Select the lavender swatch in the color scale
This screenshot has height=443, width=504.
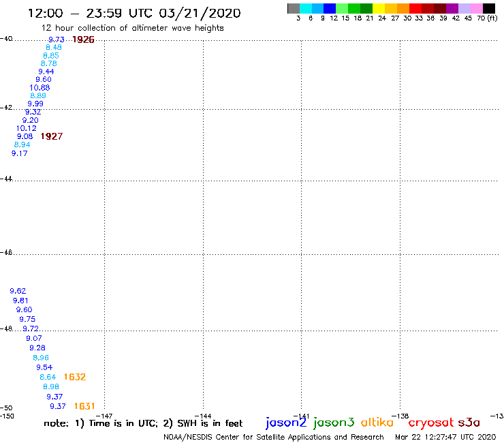click(464, 8)
